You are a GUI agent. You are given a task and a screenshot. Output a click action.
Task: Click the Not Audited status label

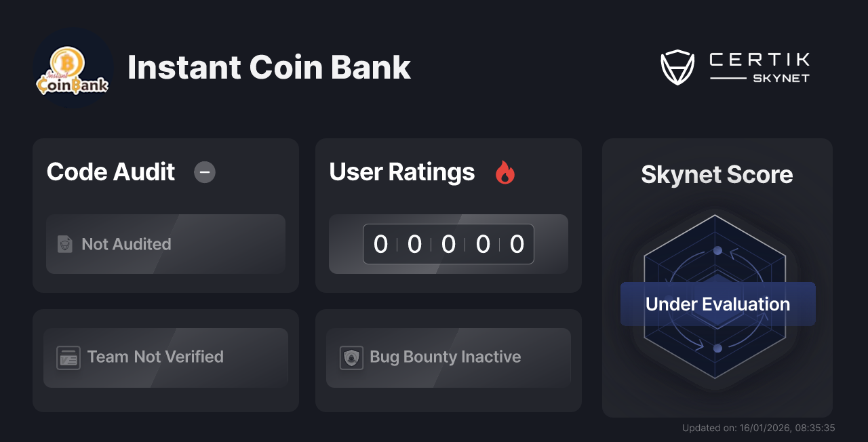126,244
